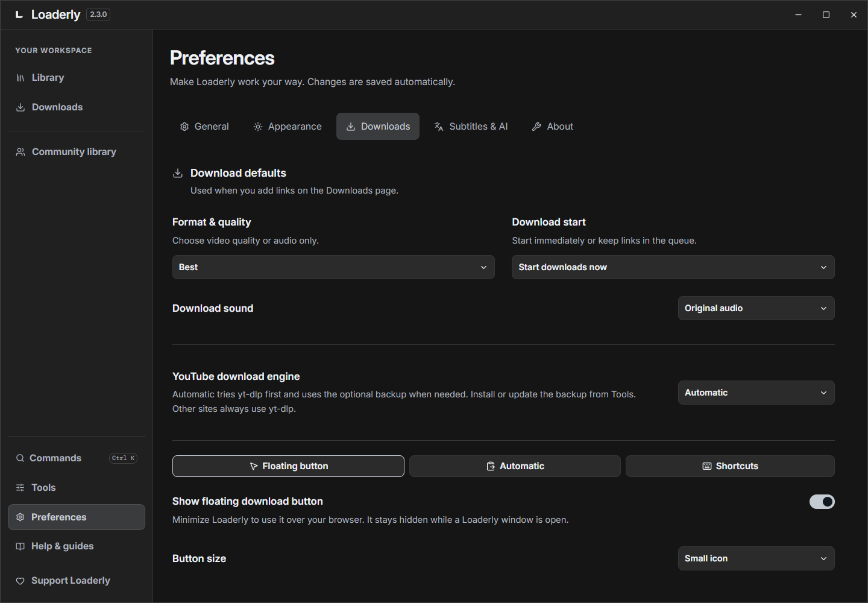This screenshot has height=603, width=868.
Task: Click the Downloads arrow icon in sidebar
Action: point(20,107)
